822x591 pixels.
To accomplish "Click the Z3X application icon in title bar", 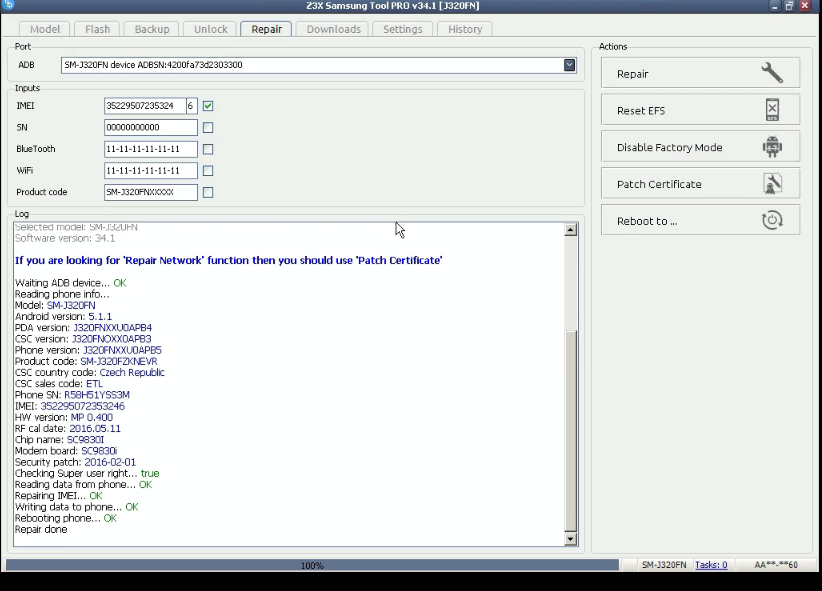I will [x=8, y=5].
